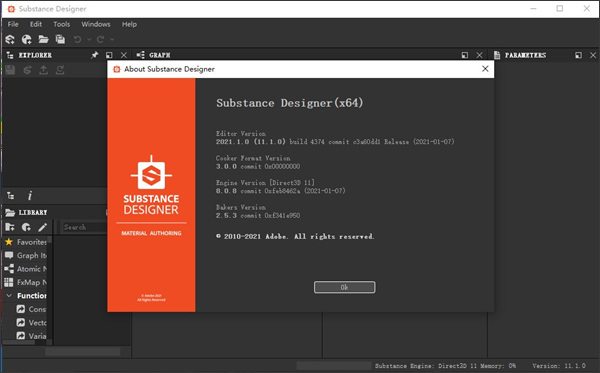
Task: Select the Functions library category label
Action: tap(32, 296)
